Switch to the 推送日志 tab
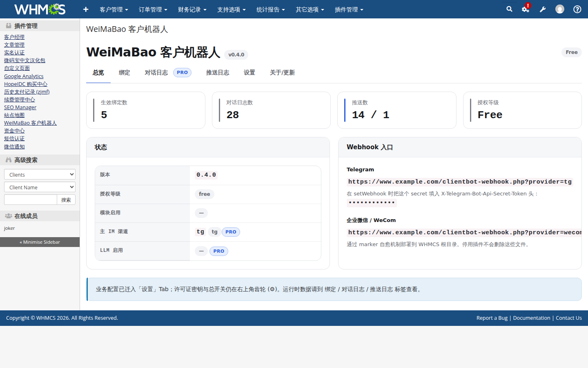The image size is (588, 368). pos(218,72)
